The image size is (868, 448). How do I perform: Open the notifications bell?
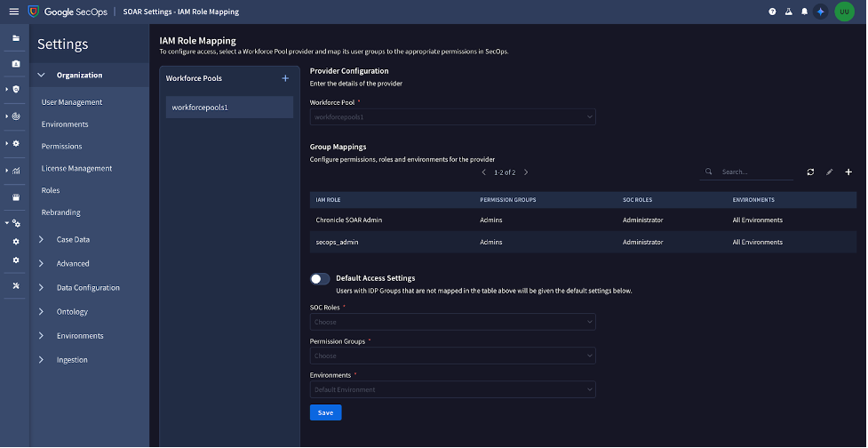[x=804, y=12]
